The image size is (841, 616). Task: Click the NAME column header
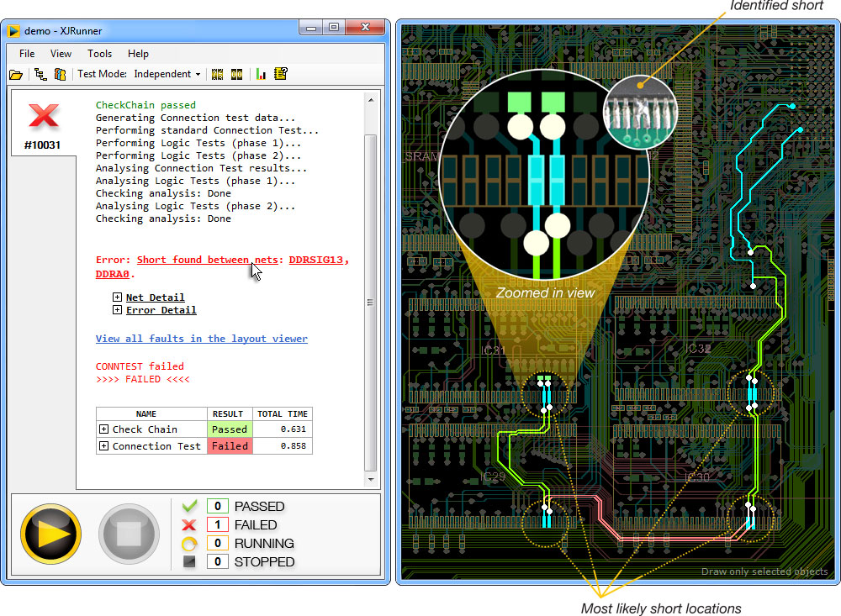146,413
